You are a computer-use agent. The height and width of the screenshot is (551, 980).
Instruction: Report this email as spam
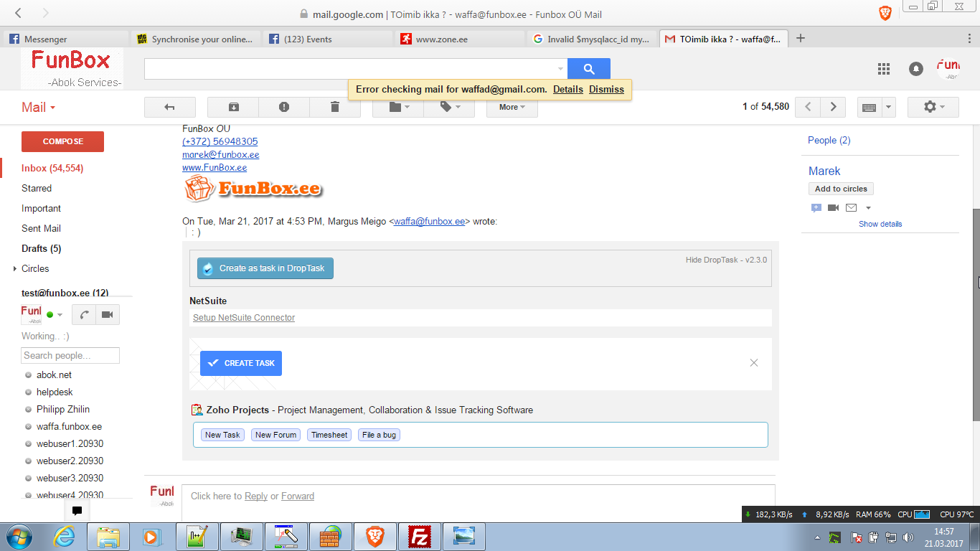coord(284,107)
